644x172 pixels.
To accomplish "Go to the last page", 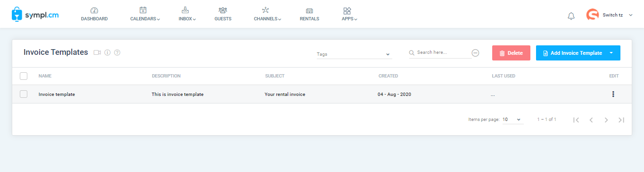I will [621, 120].
